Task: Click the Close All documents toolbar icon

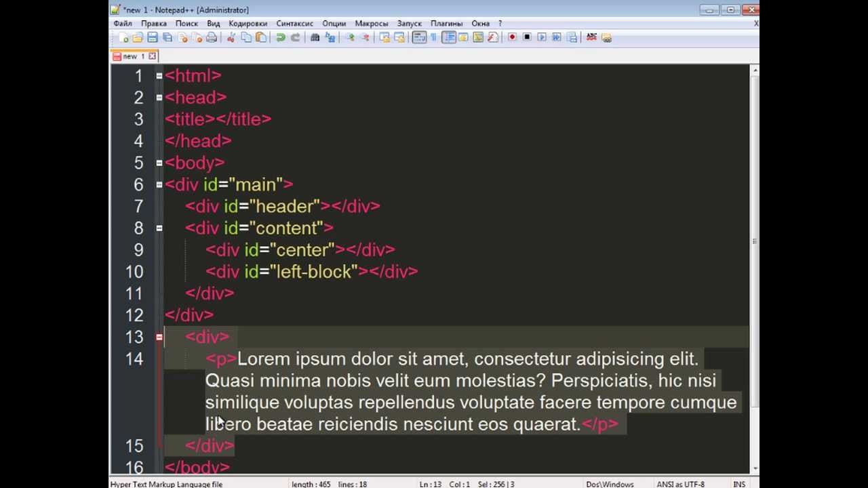Action: click(x=197, y=37)
